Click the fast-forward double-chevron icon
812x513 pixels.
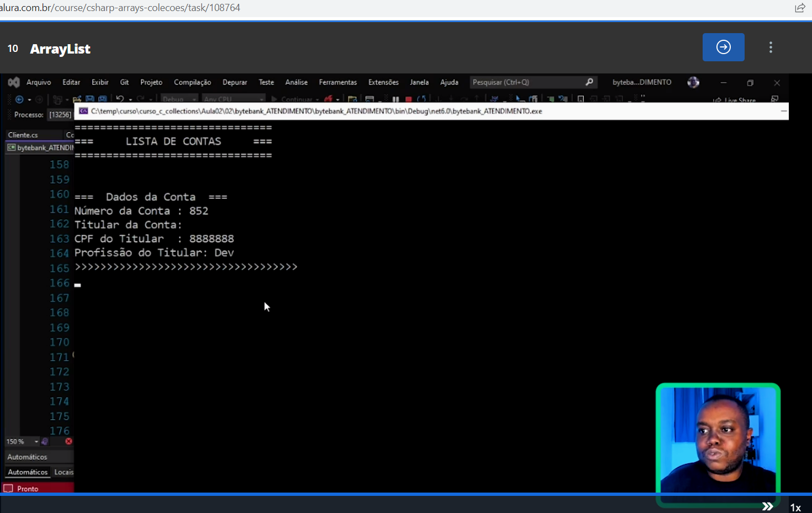(767, 506)
